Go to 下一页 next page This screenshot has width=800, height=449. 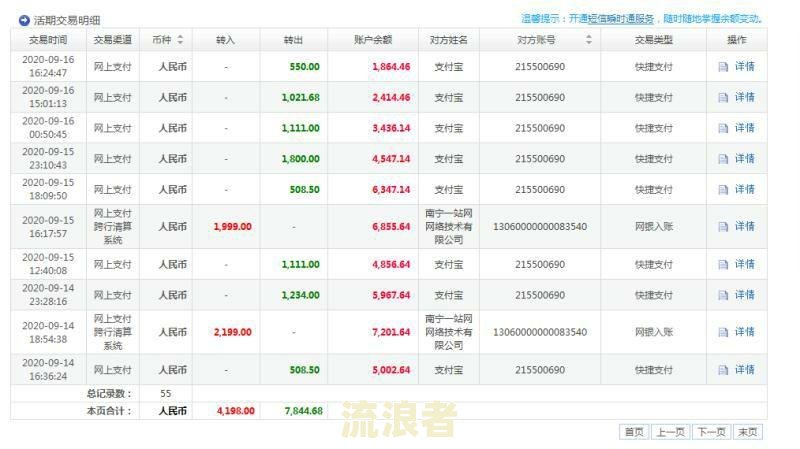[712, 432]
